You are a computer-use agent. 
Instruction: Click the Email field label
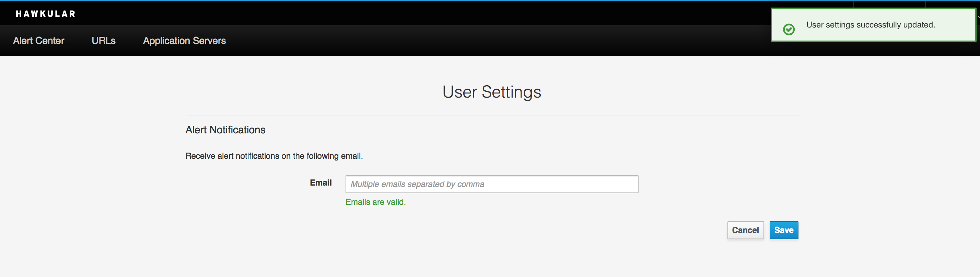(x=320, y=183)
